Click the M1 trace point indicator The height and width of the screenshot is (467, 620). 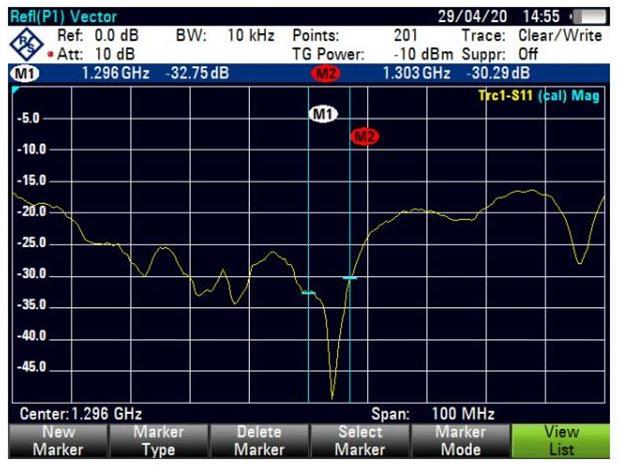point(308,293)
